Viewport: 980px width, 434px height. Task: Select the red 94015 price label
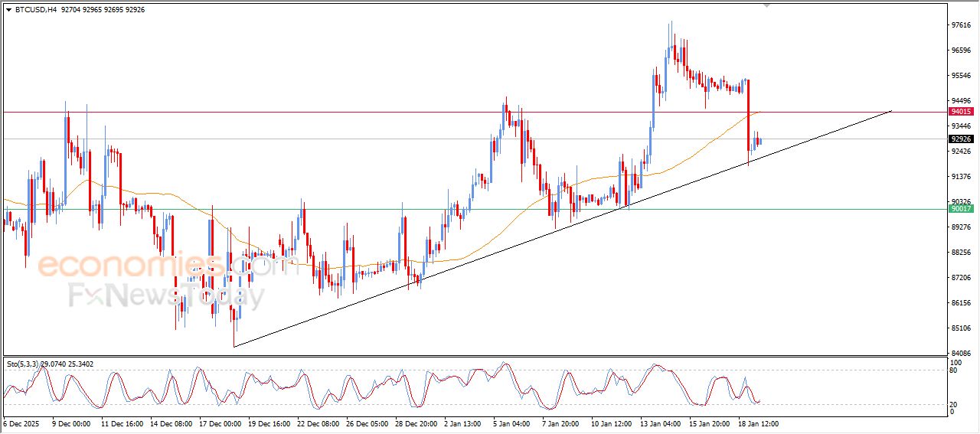(960, 112)
